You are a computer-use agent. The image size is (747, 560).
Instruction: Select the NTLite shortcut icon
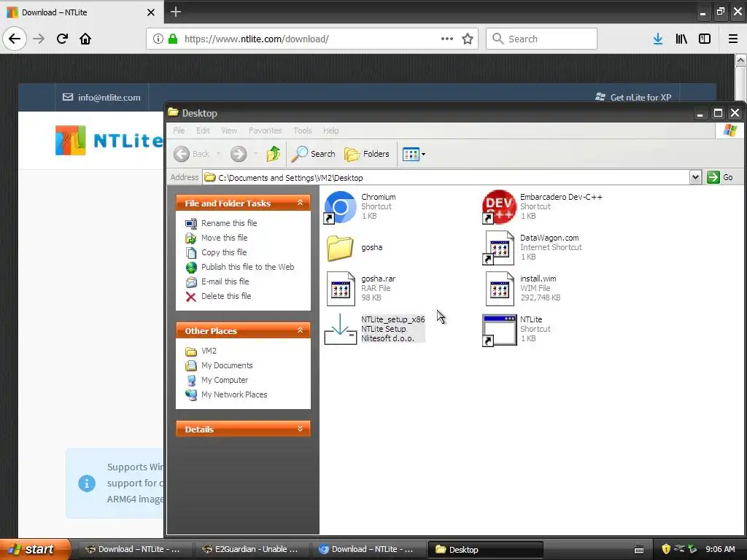click(499, 330)
